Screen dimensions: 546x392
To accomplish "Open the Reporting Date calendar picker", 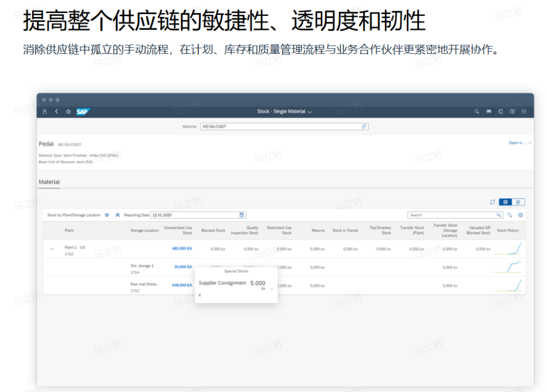I will [242, 215].
